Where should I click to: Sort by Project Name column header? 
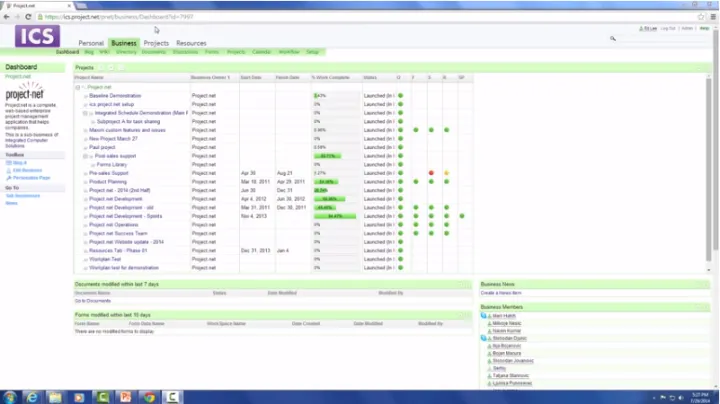(x=89, y=77)
